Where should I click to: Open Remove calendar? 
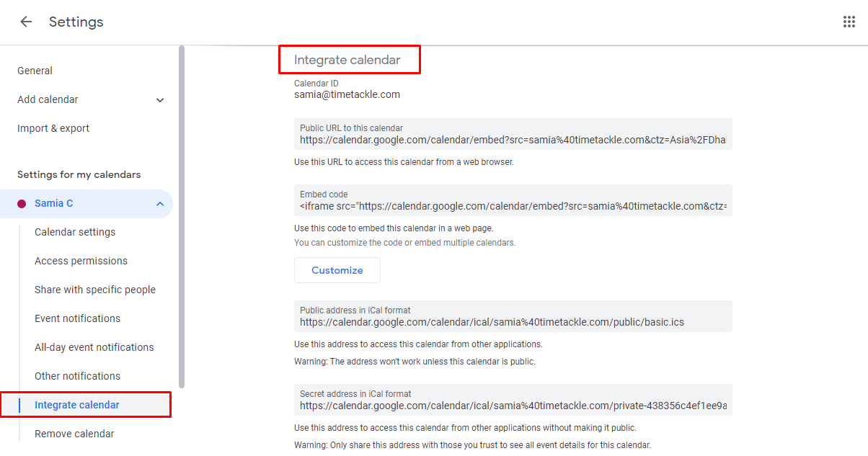click(74, 434)
